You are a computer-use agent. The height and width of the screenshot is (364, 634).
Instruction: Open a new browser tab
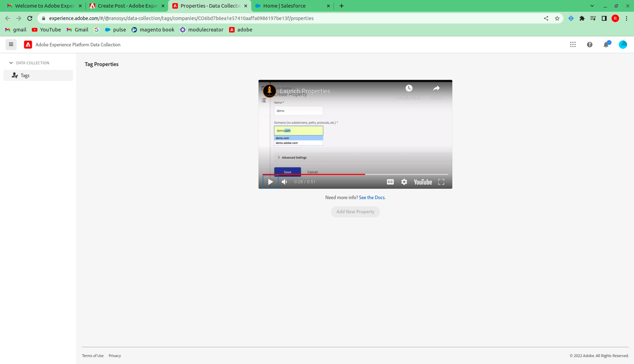342,6
